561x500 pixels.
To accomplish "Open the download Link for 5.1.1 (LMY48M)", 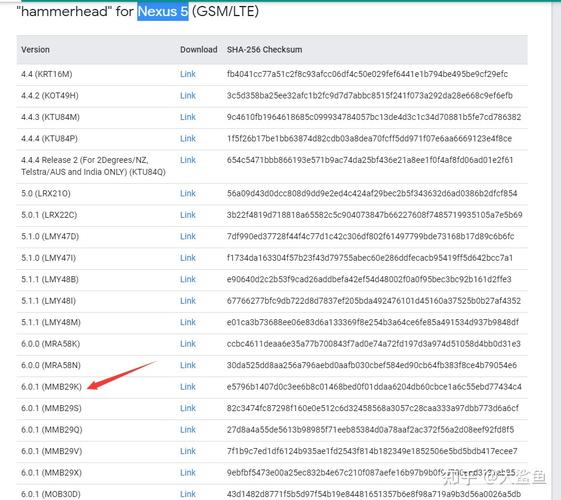I will click(188, 322).
